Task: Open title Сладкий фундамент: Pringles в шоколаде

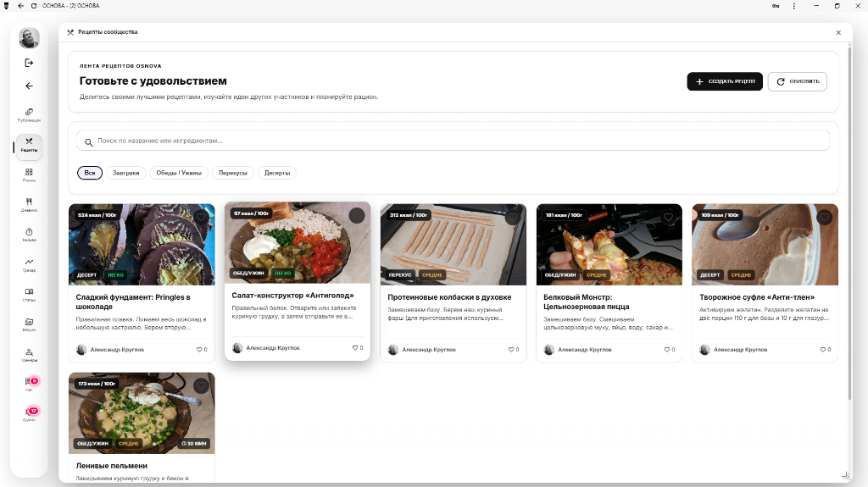Action: click(x=133, y=302)
